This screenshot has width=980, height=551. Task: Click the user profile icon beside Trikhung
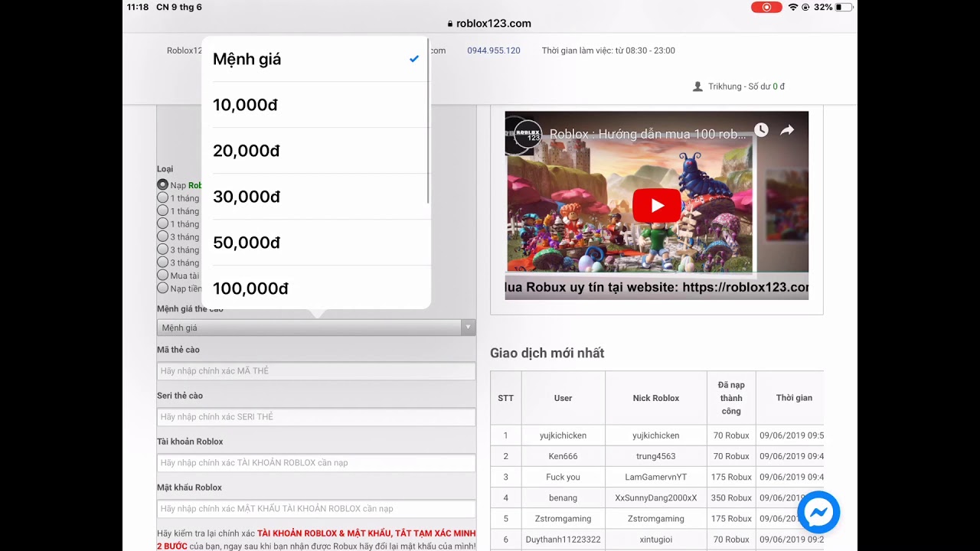click(x=697, y=86)
